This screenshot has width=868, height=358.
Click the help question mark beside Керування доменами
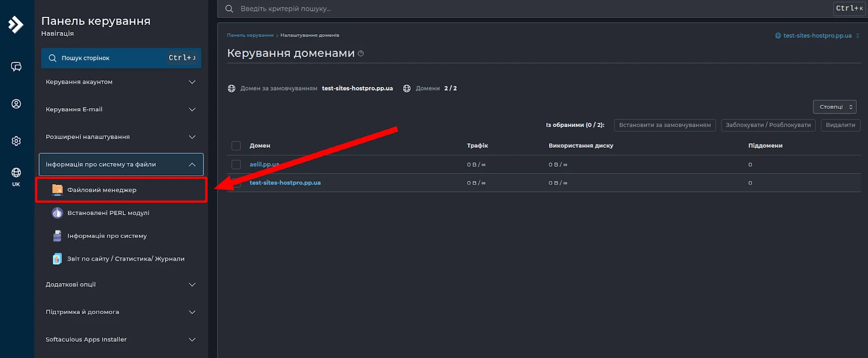pos(361,53)
